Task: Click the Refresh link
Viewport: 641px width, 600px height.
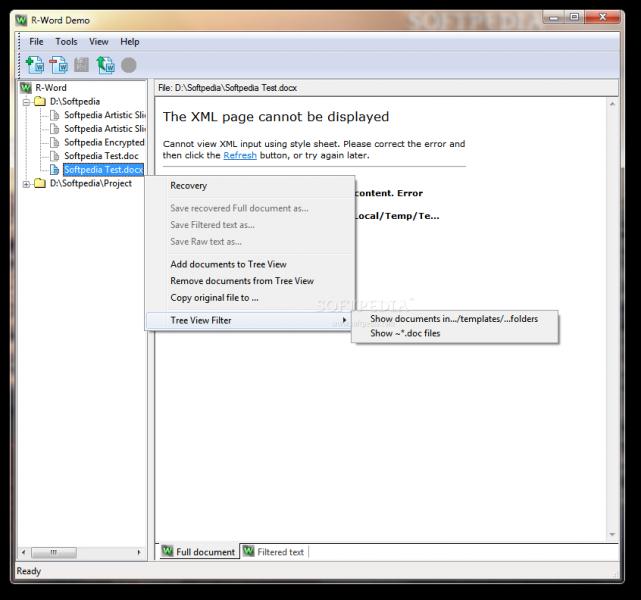Action: coord(240,155)
